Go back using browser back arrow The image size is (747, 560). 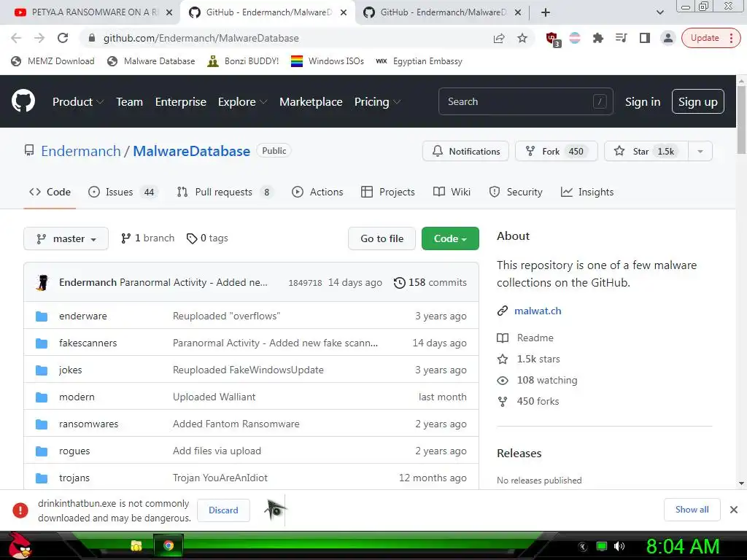click(x=16, y=38)
